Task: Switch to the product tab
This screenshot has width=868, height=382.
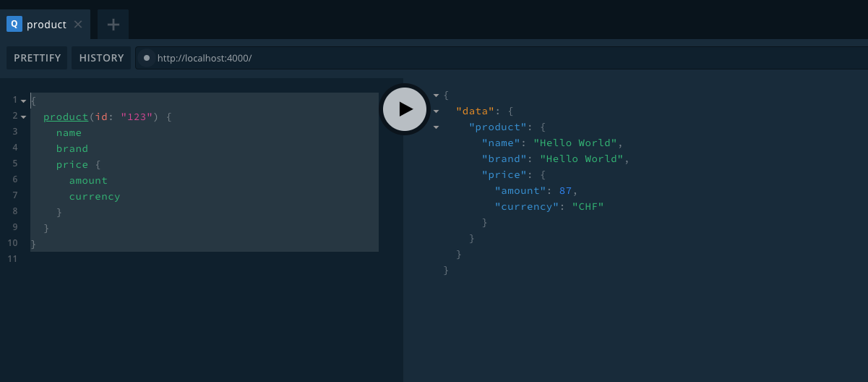Action: pos(46,25)
